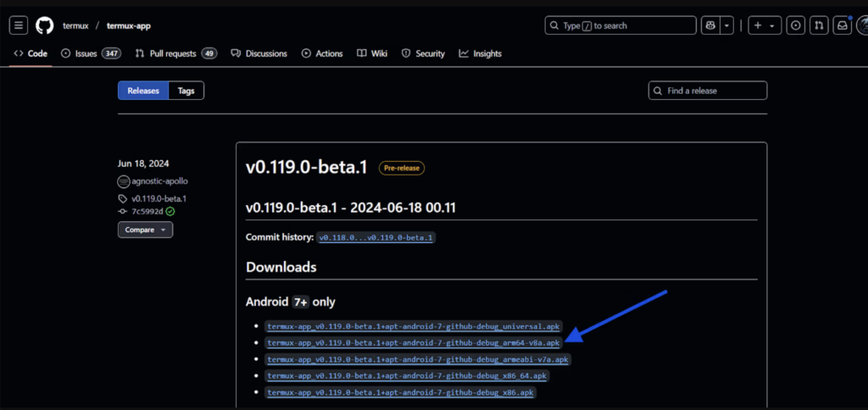868x410 pixels.
Task: Switch to the Tags view
Action: tap(186, 91)
